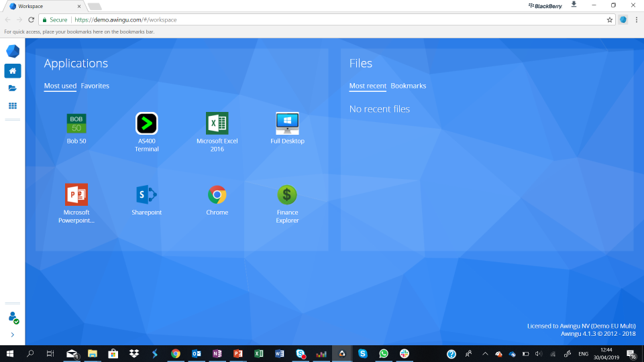Click the Awingu 4.1.3 version text
Screen dimensions: 644x362
(x=598, y=334)
